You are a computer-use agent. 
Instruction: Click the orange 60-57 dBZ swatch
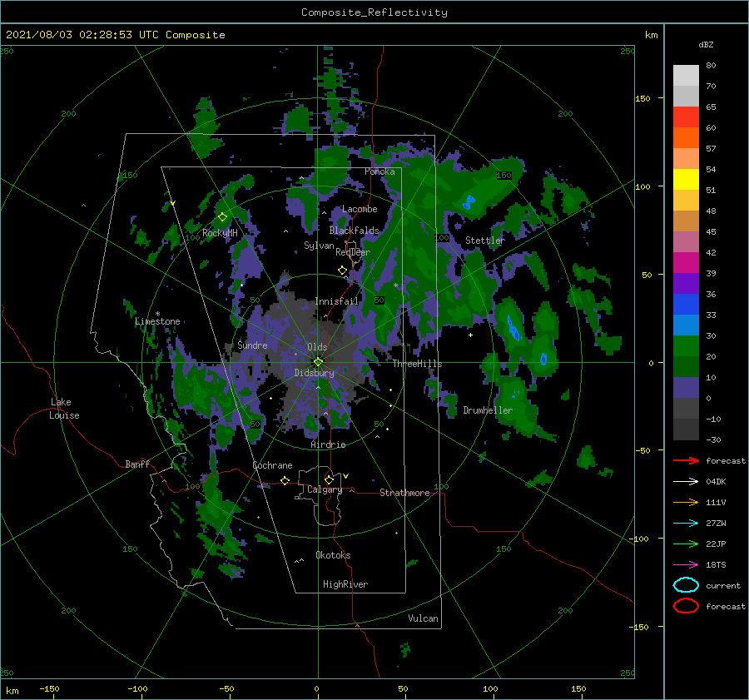686,137
